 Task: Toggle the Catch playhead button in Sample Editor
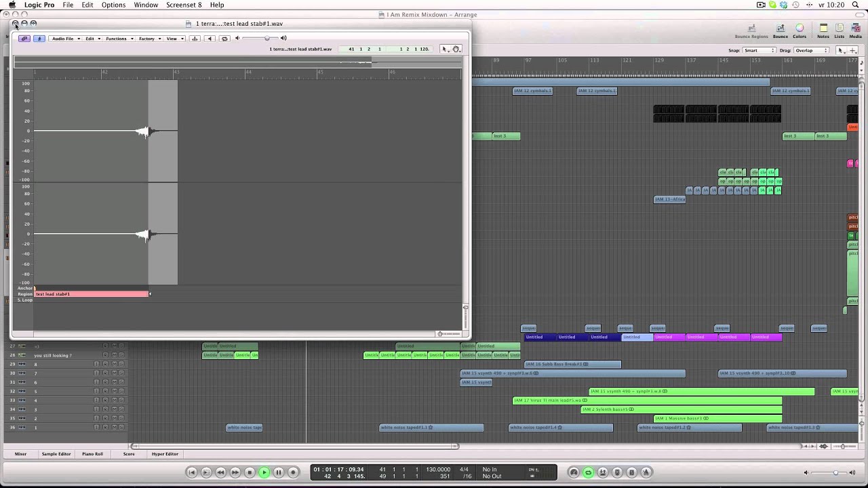(x=39, y=39)
